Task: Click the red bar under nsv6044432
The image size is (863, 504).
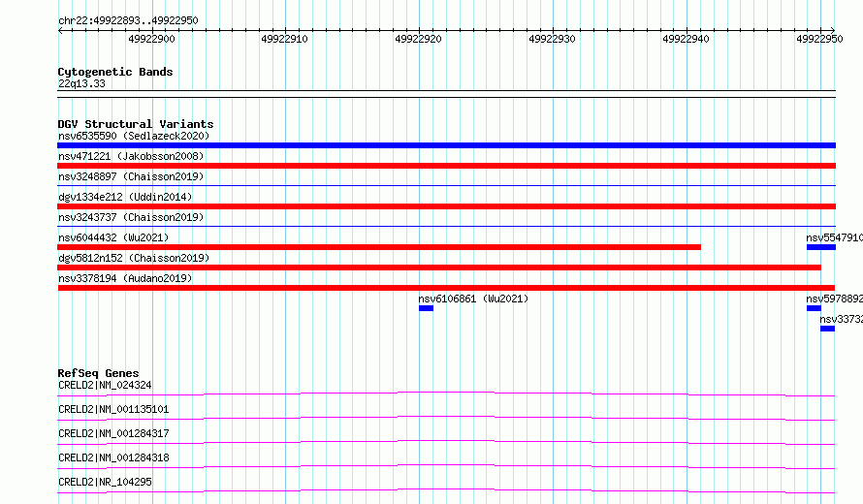Action: point(379,247)
